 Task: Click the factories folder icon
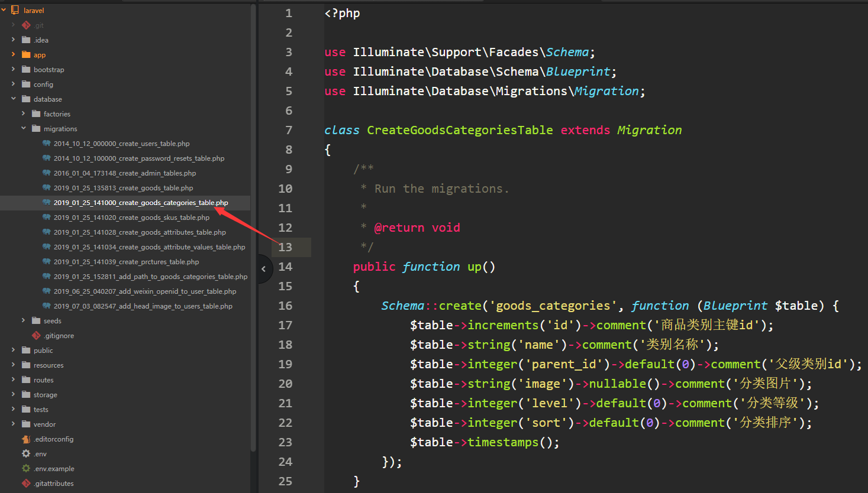tap(36, 113)
